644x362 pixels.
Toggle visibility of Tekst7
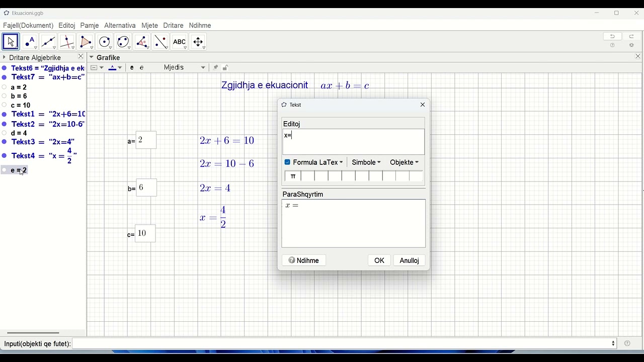point(4,77)
